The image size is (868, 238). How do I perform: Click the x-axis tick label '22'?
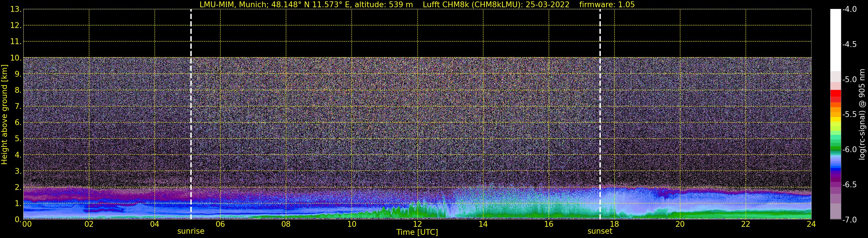pos(746,224)
